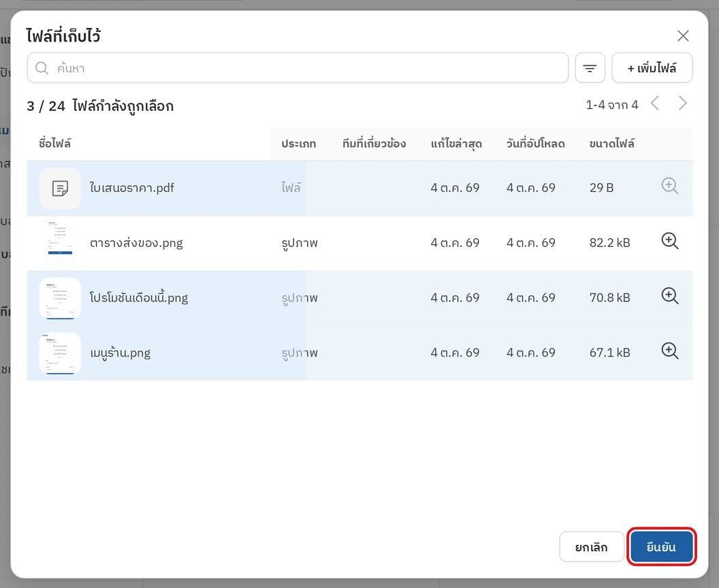This screenshot has width=719, height=588.
Task: Go to the next page of files
Action: [682, 104]
